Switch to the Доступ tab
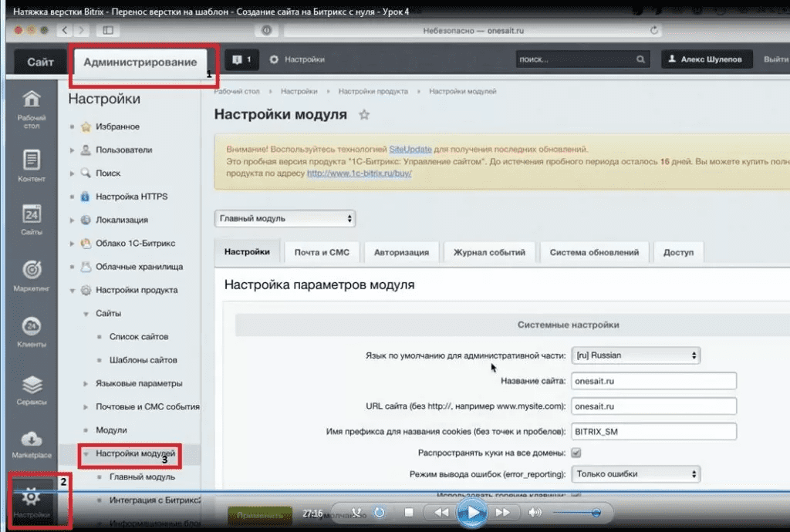Image resolution: width=790 pixels, height=532 pixels. [x=678, y=252]
